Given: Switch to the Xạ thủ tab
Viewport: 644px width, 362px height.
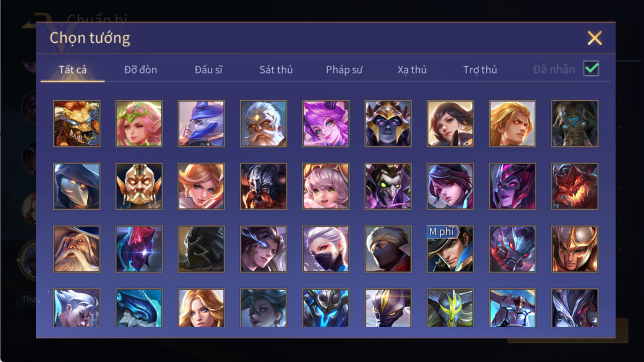Looking at the screenshot, I should [412, 70].
